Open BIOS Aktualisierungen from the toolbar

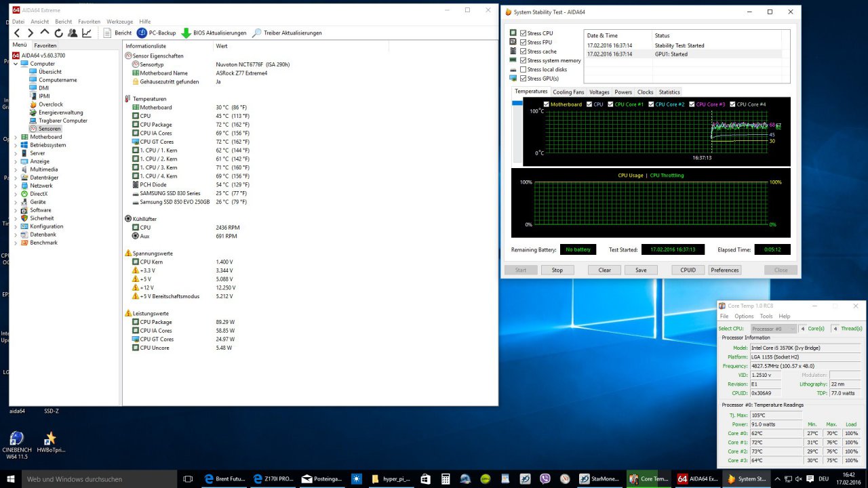[214, 33]
